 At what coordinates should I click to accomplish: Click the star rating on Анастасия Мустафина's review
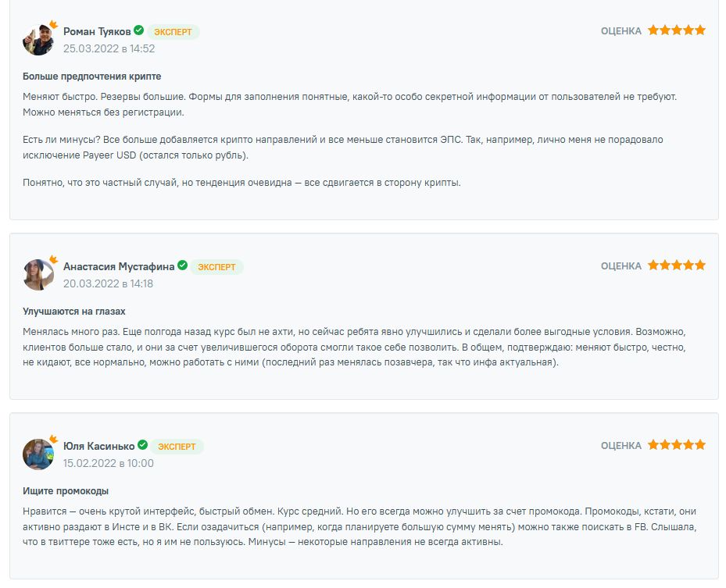676,265
